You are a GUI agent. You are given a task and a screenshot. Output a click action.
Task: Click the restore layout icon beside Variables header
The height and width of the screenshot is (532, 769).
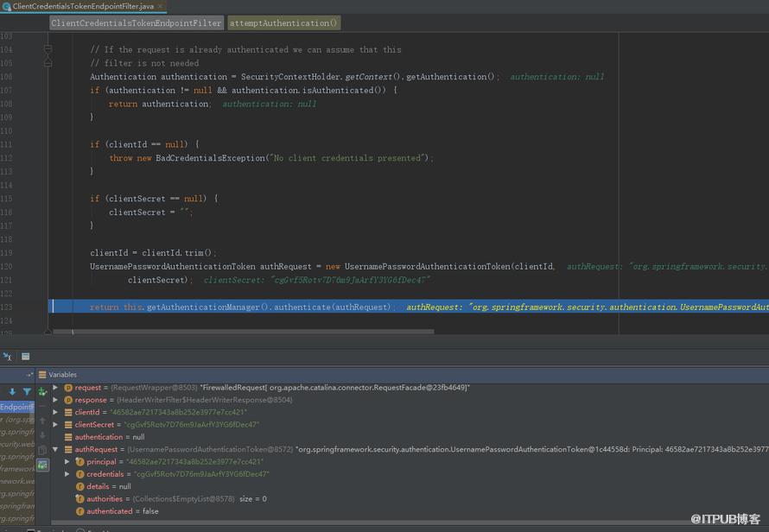pos(29,375)
